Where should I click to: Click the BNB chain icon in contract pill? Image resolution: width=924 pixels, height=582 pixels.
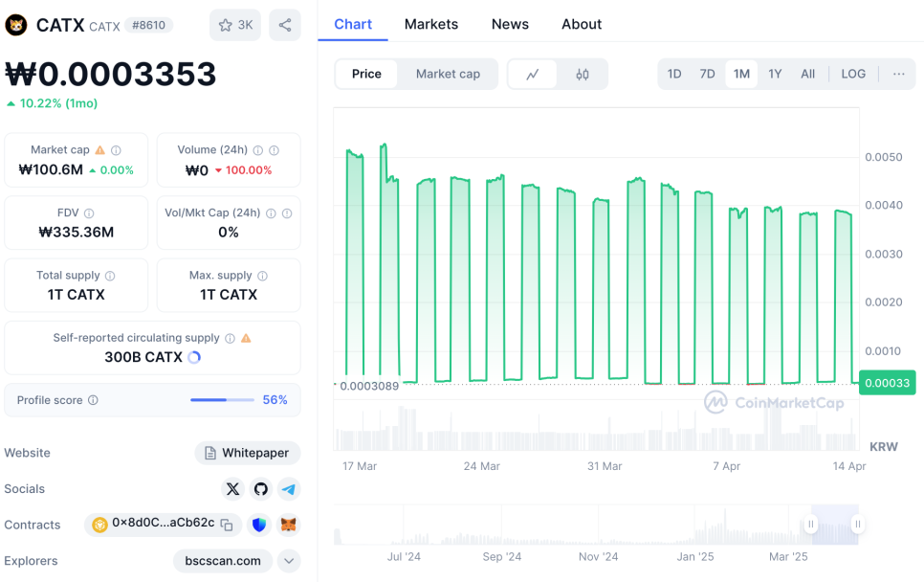99,525
